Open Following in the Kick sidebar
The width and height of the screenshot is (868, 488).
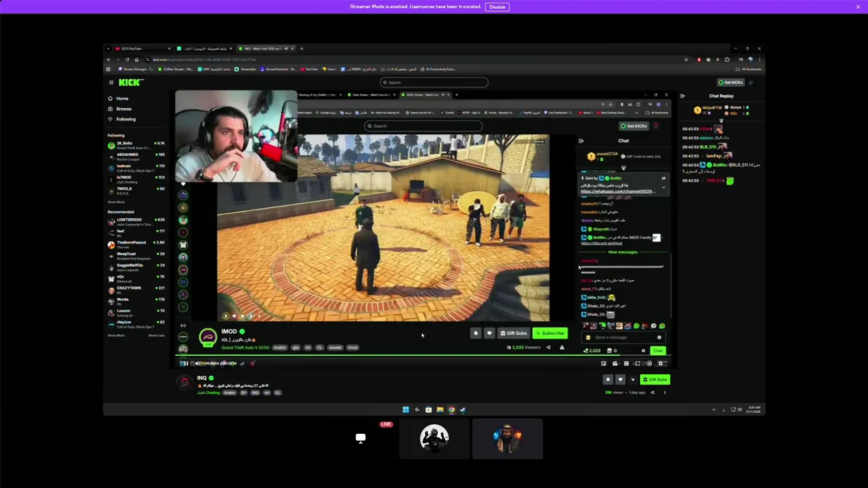(125, 119)
